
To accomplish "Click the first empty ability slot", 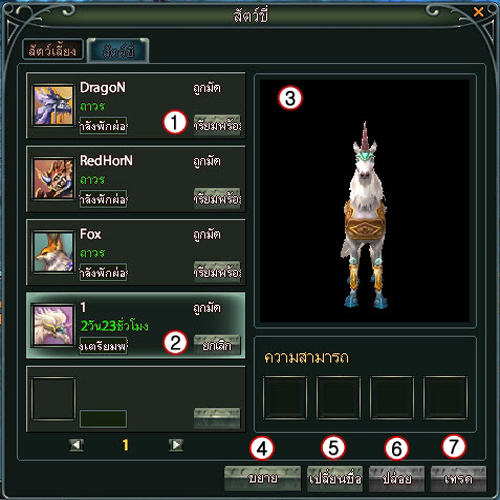I will (285, 397).
